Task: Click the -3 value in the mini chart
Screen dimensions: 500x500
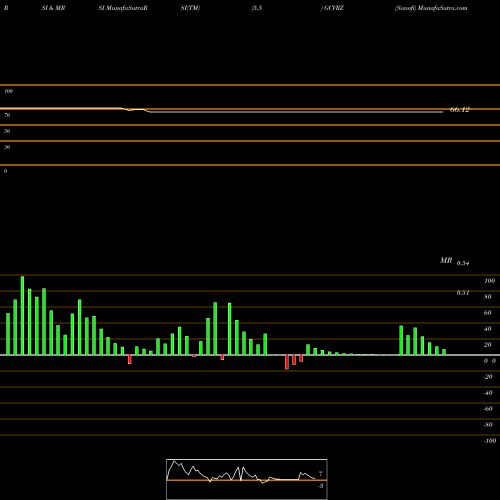Action: [x=320, y=486]
